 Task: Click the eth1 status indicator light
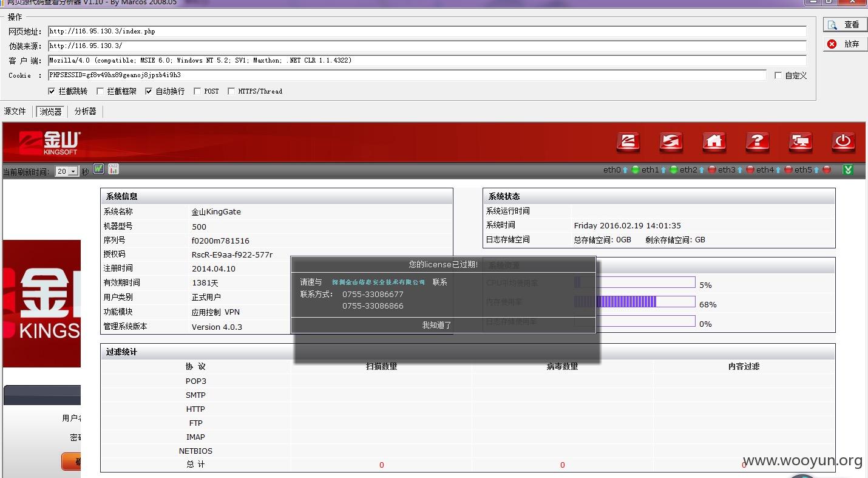click(x=673, y=170)
